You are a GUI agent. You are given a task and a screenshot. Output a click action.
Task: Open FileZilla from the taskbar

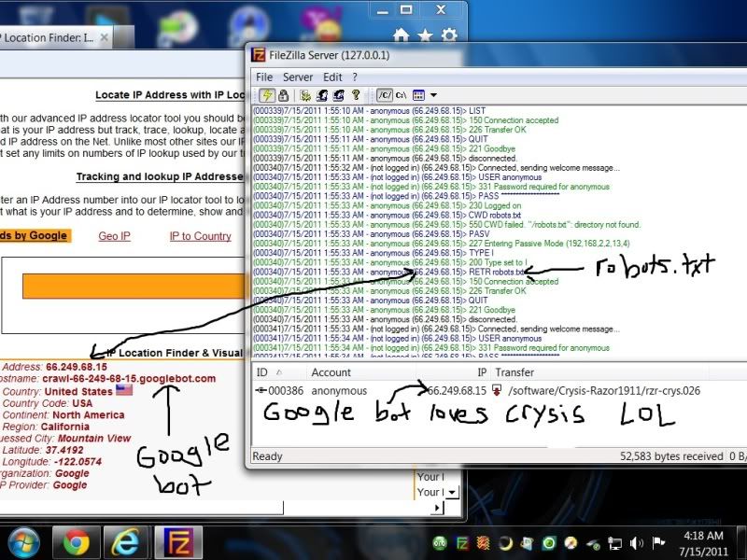point(178,542)
